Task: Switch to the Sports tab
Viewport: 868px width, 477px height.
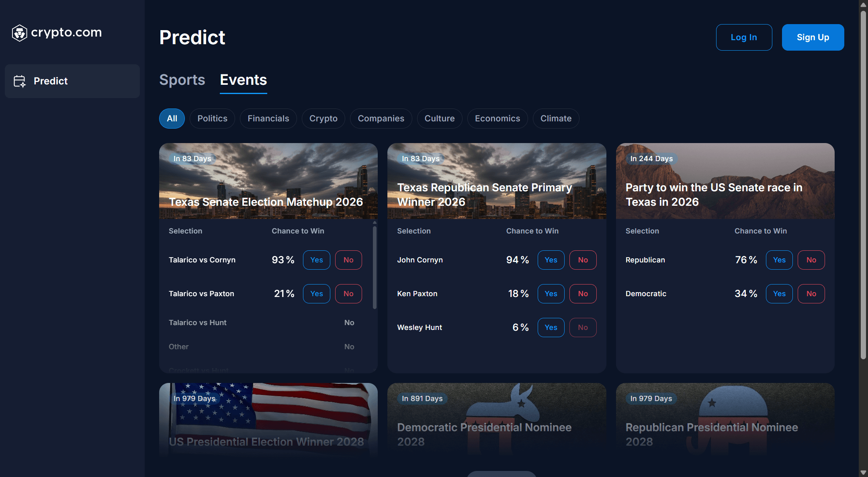Action: pos(182,80)
